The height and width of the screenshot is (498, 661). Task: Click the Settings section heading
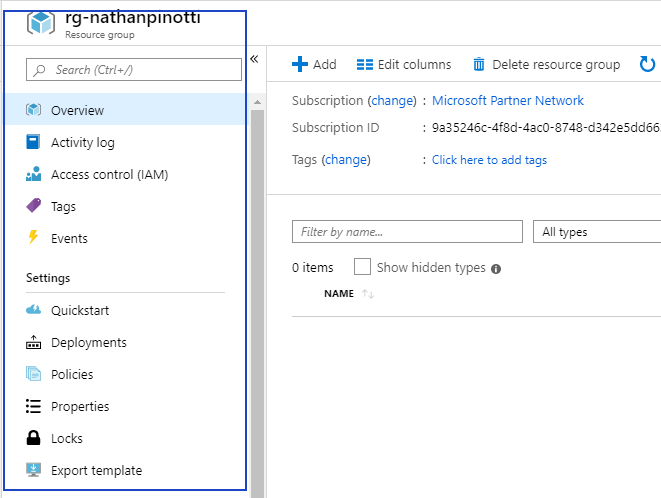pos(48,278)
